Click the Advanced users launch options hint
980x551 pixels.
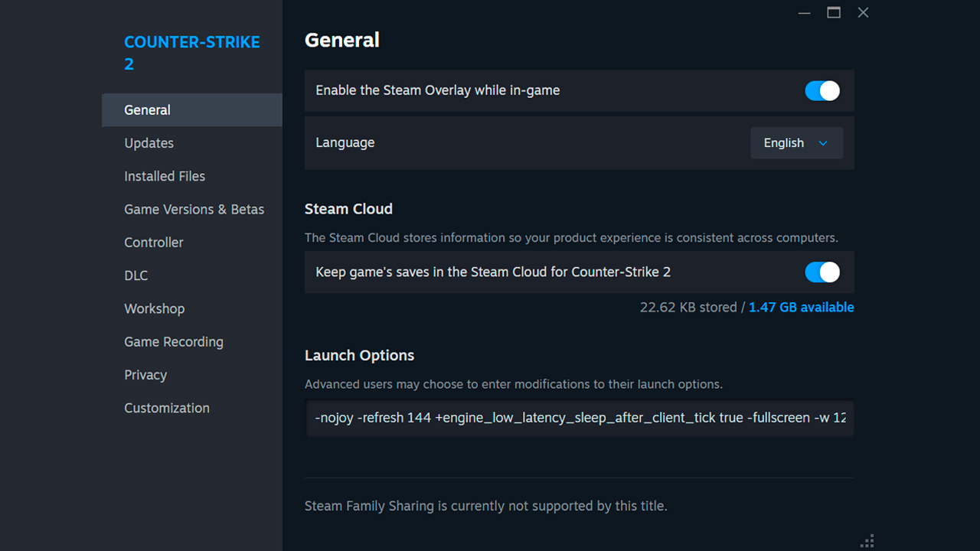tap(514, 384)
